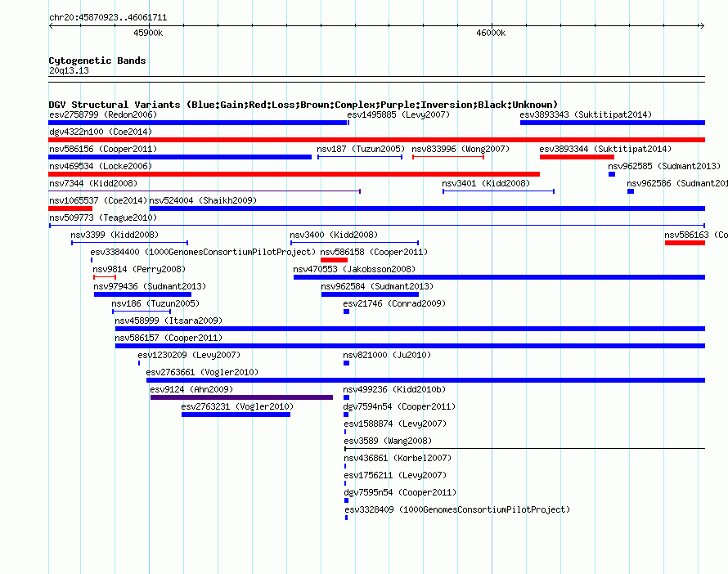Viewport: 728px width, 574px height.
Task: Click the 46000k ruler tick label
Action: [x=491, y=33]
